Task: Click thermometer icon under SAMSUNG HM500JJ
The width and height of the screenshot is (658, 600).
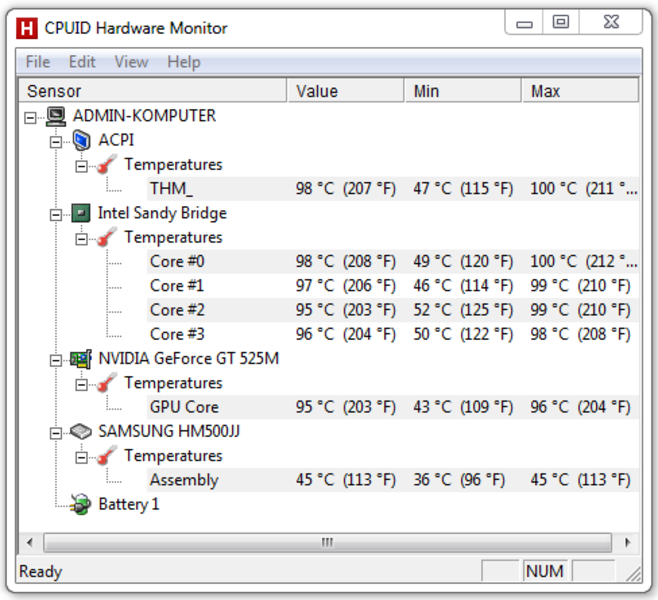Action: (107, 456)
